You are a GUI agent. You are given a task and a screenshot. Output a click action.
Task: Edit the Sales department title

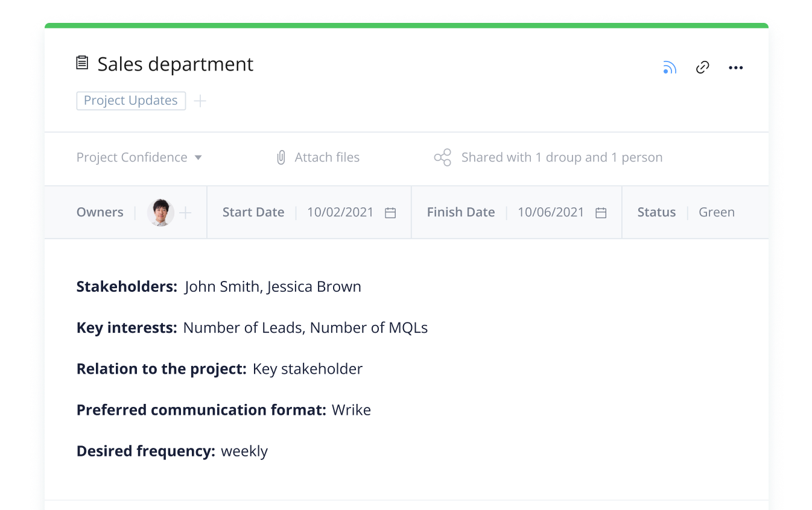point(176,64)
